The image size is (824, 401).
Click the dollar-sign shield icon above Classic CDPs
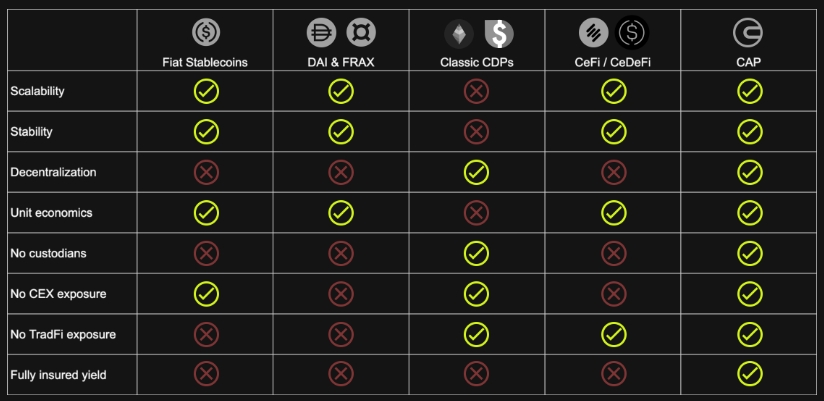point(499,34)
